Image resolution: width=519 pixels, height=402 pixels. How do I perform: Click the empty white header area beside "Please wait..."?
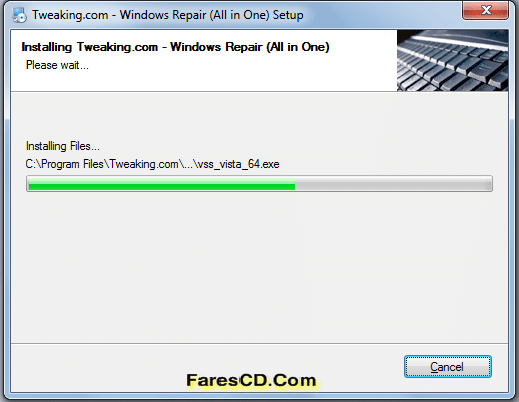coord(240,66)
